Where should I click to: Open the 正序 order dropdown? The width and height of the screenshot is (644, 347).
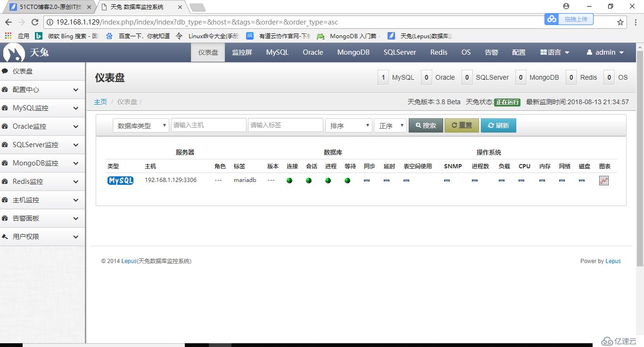click(x=390, y=125)
